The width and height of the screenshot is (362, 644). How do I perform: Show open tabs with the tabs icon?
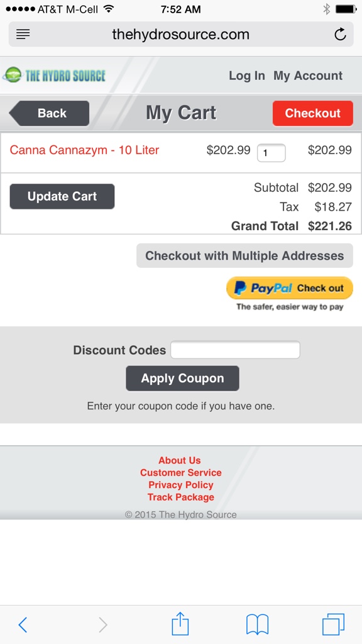point(333,625)
